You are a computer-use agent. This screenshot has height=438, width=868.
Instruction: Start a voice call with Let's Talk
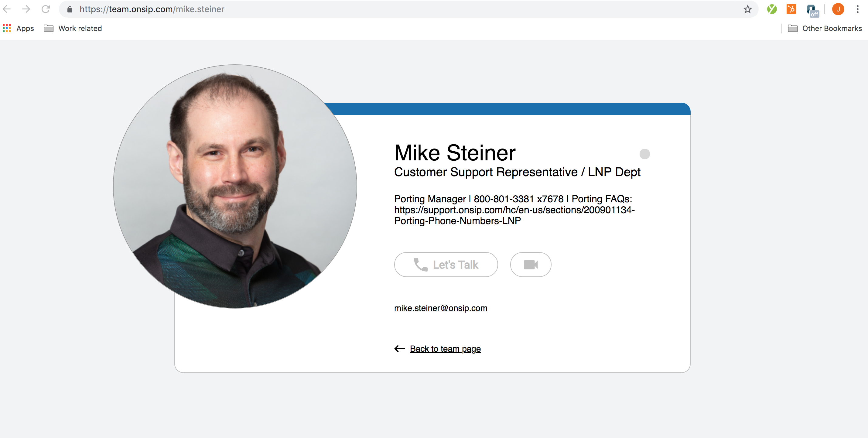[446, 265]
